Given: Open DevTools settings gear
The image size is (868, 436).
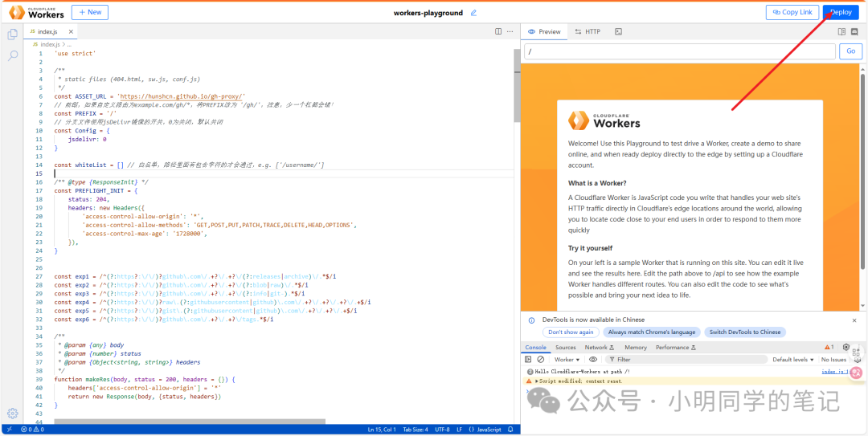Looking at the screenshot, I should click(x=845, y=347).
